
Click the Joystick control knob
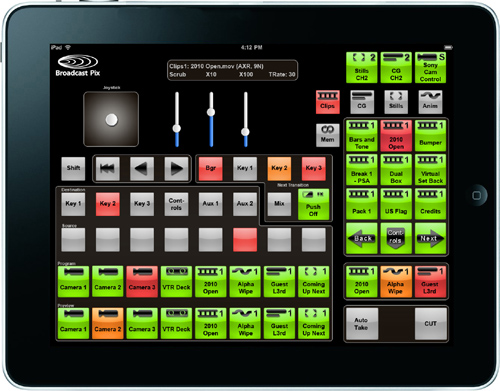(111, 119)
